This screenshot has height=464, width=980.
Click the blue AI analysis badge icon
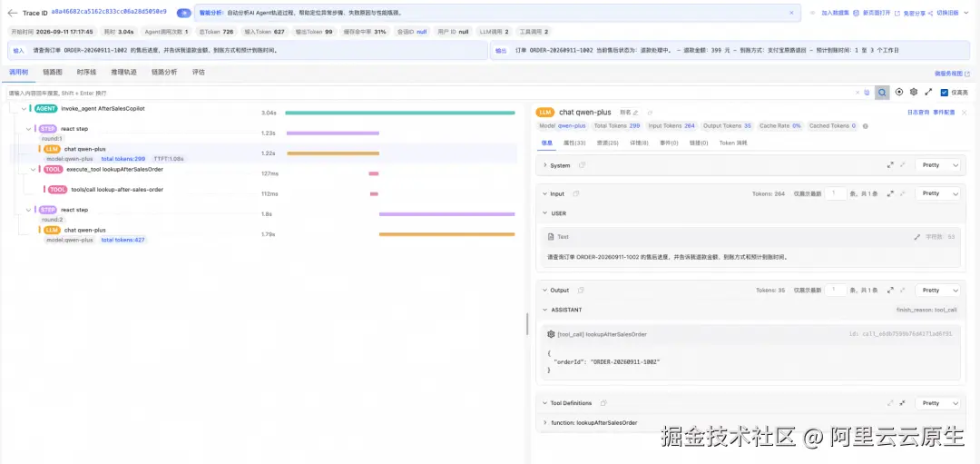(183, 13)
